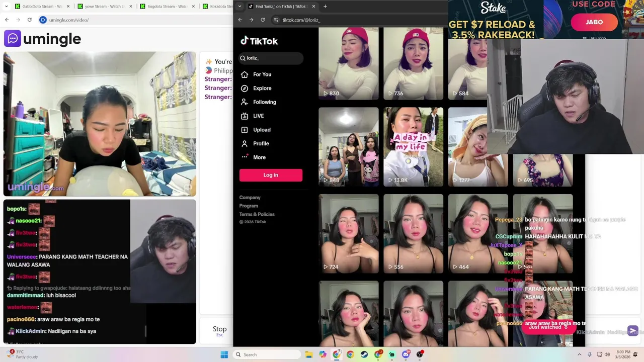644x362 pixels.
Task: Open the video with 724 views
Action: 348,234
